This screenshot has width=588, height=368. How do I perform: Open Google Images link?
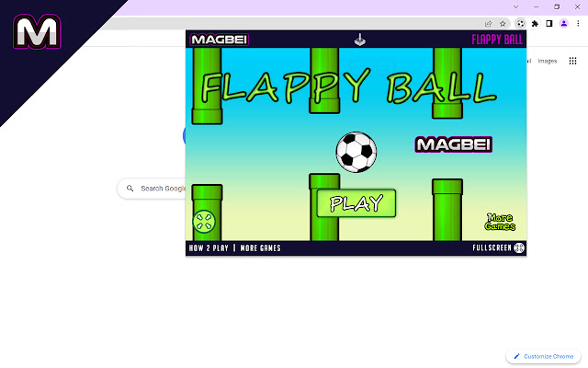(548, 61)
